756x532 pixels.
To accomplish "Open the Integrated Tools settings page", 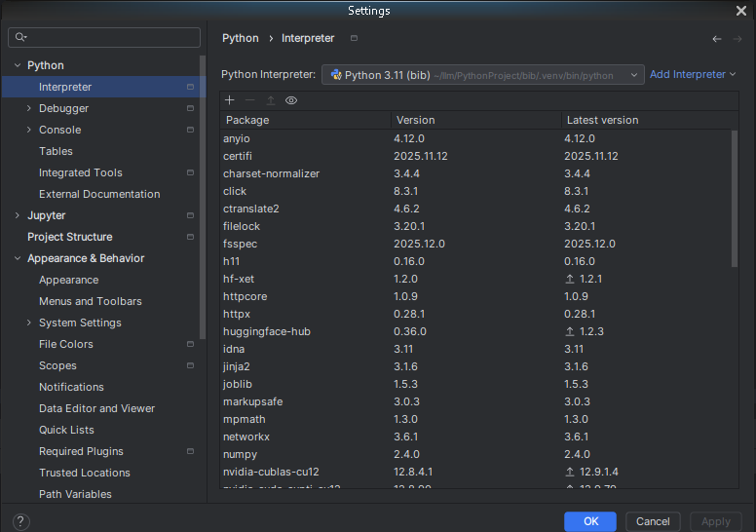I will [80, 172].
